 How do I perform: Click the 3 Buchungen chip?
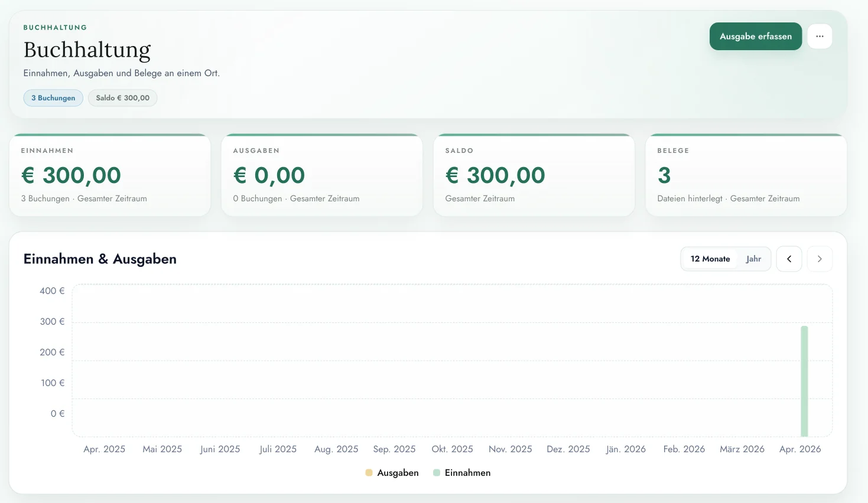point(53,98)
